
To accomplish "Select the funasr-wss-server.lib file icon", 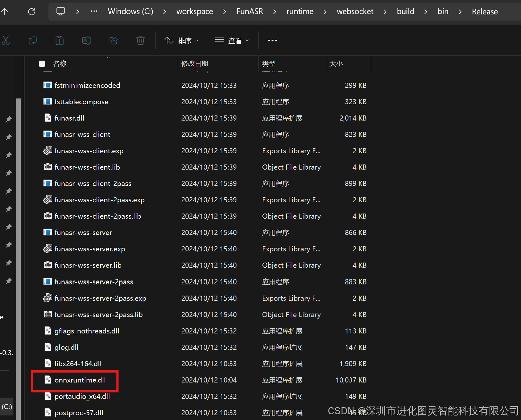I will click(48, 265).
